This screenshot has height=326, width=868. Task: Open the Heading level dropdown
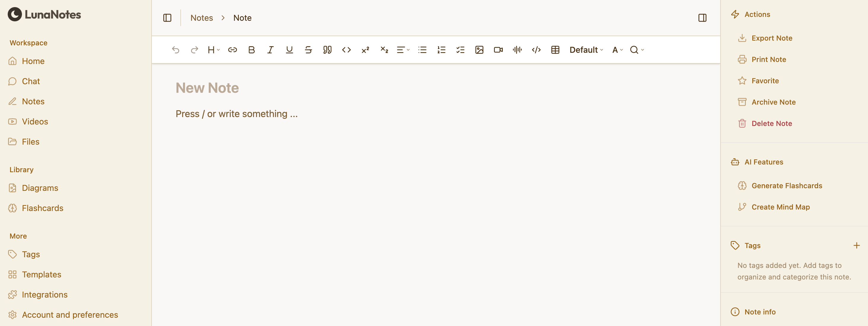[x=214, y=50]
